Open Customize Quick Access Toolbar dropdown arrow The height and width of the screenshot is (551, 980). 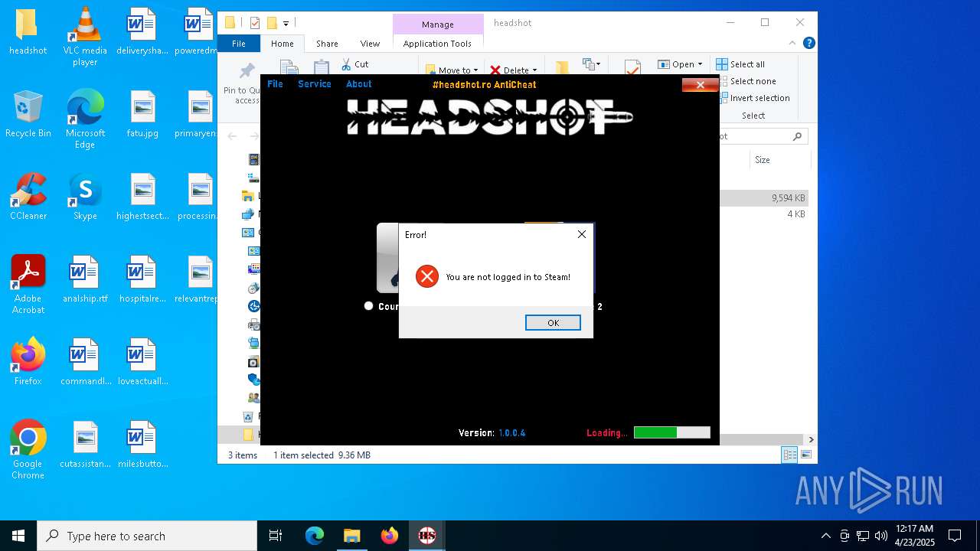click(286, 23)
